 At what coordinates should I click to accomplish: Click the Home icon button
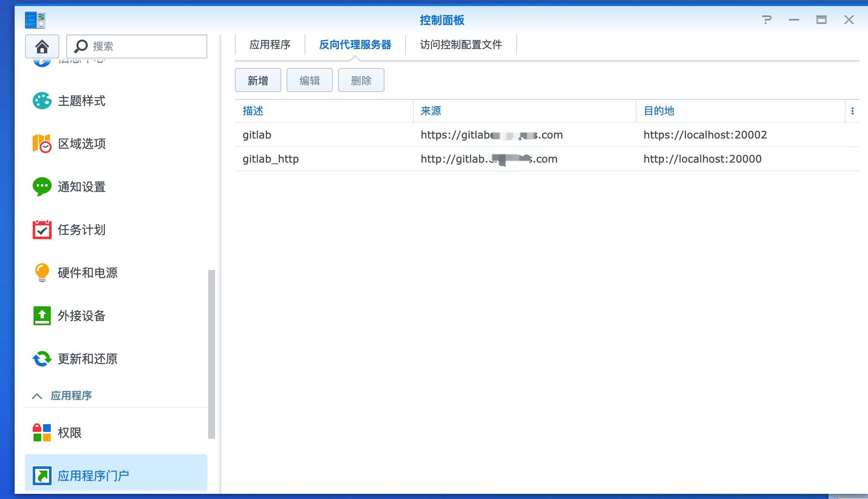pos(42,46)
